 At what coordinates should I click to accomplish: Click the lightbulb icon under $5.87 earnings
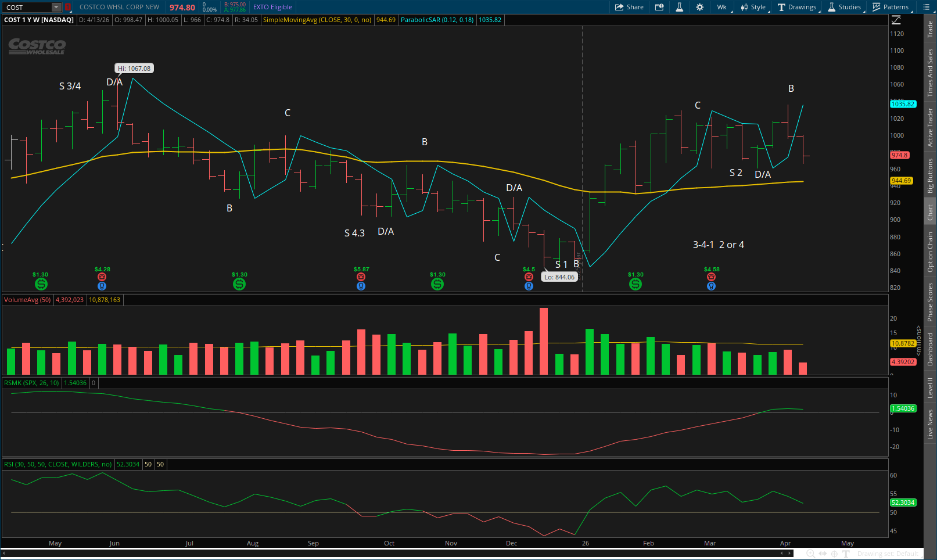361,286
